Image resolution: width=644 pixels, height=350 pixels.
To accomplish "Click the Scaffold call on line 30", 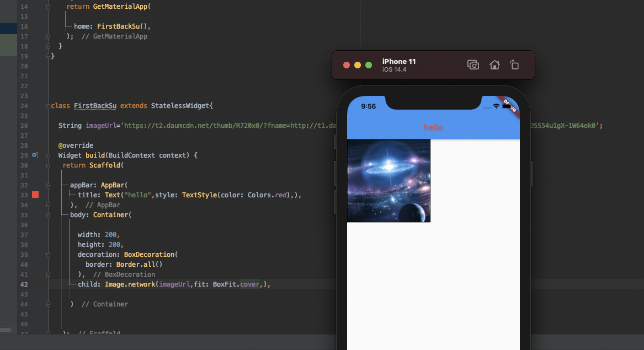I will coord(105,165).
